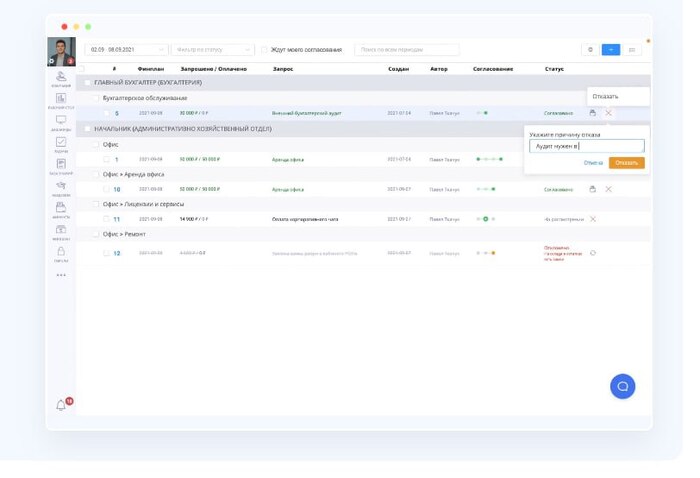Open the notifications bell in sidebar
Image resolution: width=700 pixels, height=478 pixels.
click(61, 405)
